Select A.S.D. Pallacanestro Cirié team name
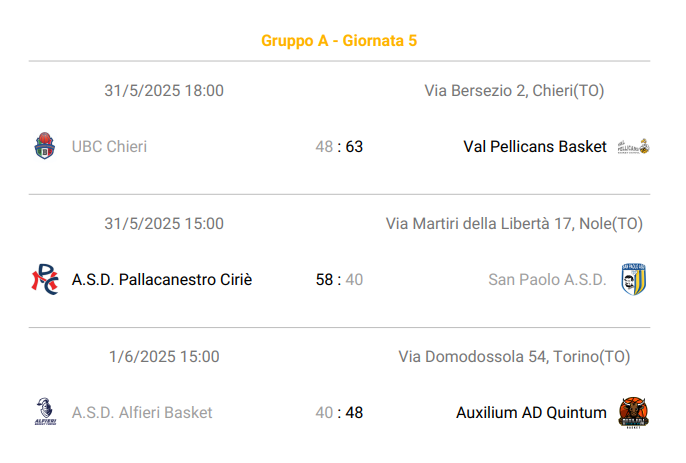686x463 pixels. (x=162, y=280)
